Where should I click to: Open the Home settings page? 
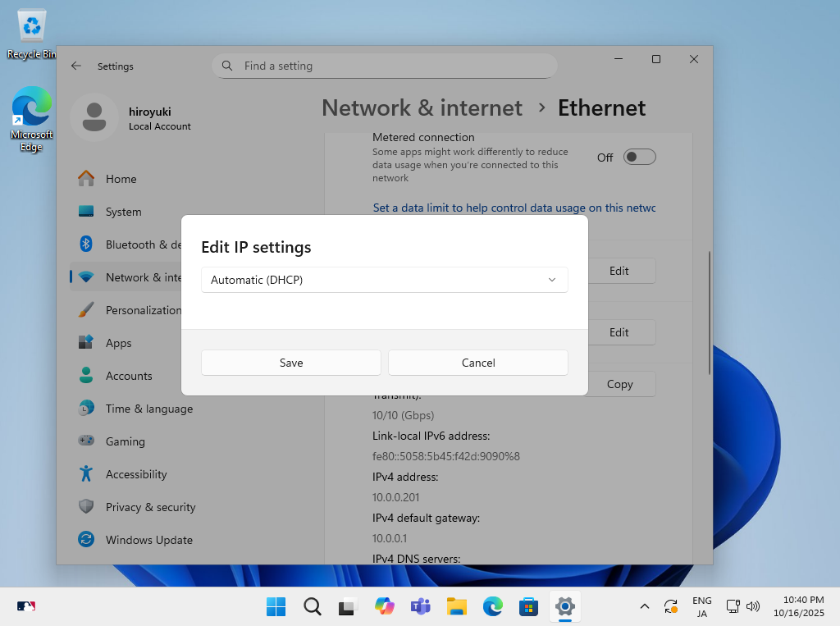point(121,179)
